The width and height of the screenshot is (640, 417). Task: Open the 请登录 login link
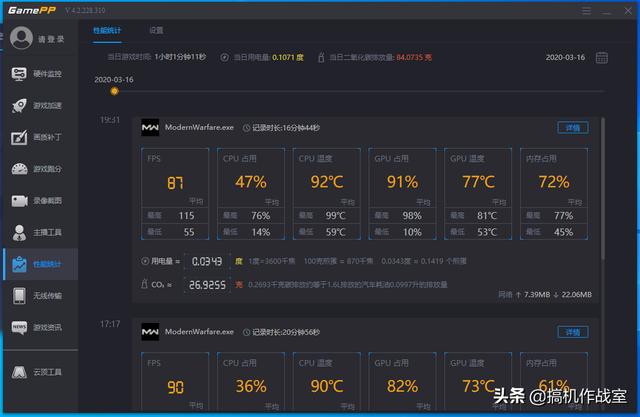coord(51,39)
